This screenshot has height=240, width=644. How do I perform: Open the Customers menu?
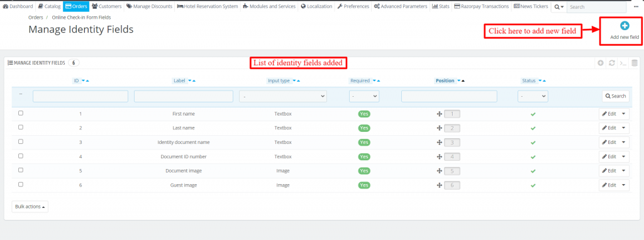pyautogui.click(x=107, y=6)
